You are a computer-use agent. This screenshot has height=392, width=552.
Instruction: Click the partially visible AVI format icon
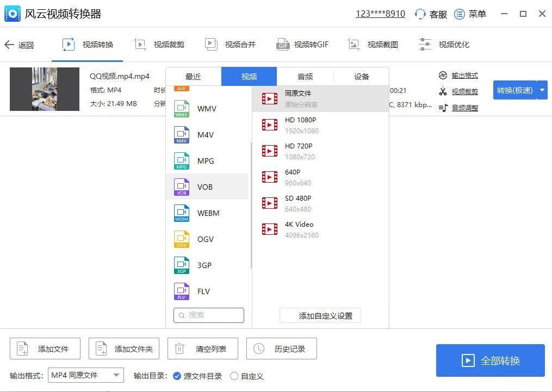click(182, 89)
